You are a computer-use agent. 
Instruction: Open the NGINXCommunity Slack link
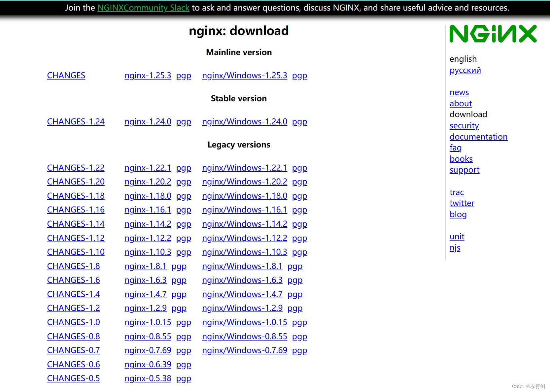pyautogui.click(x=143, y=8)
